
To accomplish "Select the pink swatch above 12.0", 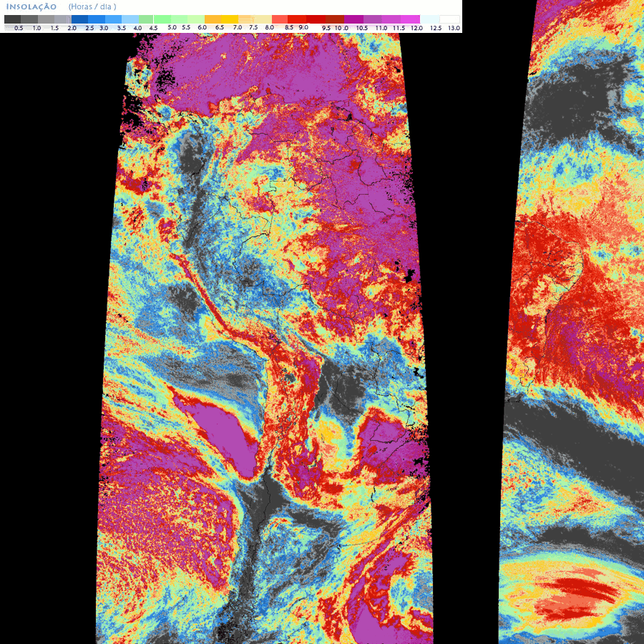I will [x=410, y=19].
